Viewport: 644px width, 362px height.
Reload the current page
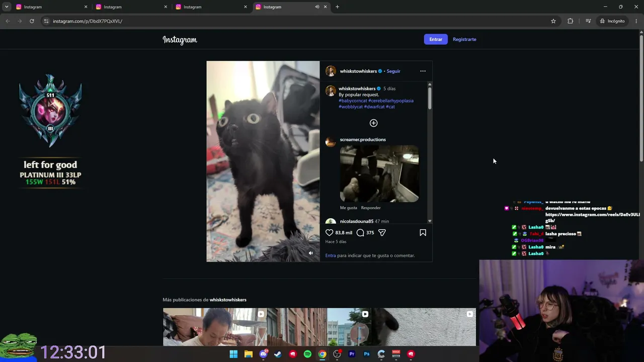[32, 21]
